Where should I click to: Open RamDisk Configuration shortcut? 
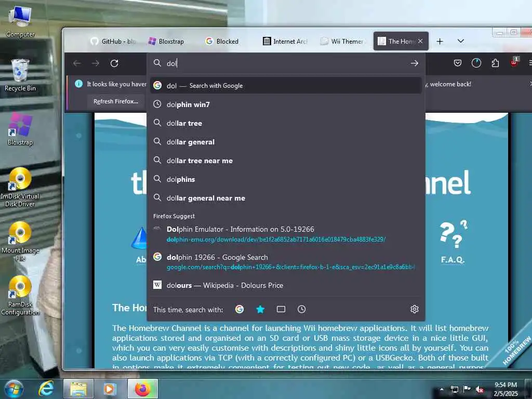(x=20, y=296)
